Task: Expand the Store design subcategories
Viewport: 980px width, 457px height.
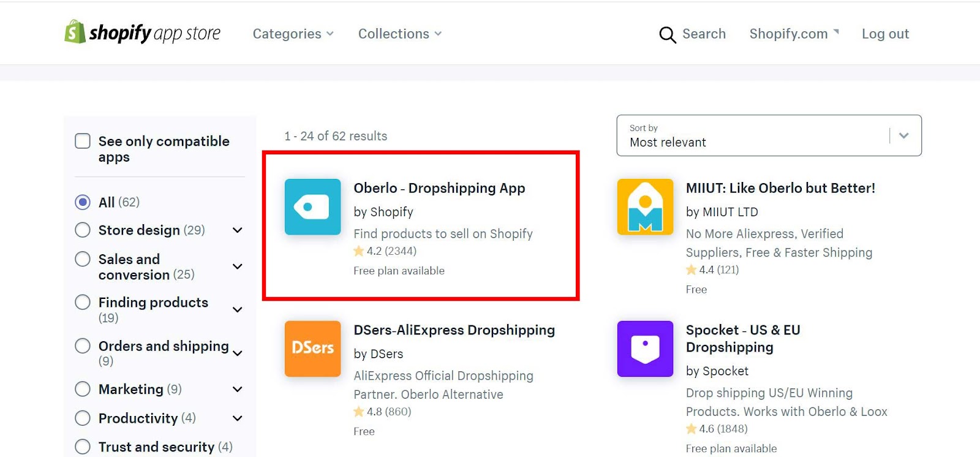Action: [238, 230]
